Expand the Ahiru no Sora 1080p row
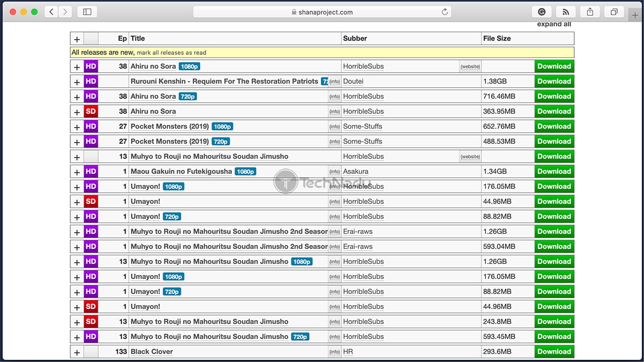 77,67
